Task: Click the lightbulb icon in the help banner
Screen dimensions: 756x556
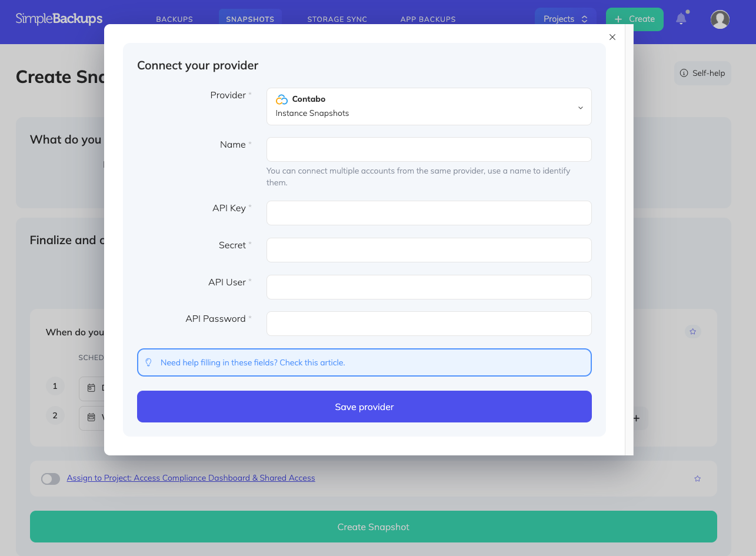Action: (x=148, y=362)
